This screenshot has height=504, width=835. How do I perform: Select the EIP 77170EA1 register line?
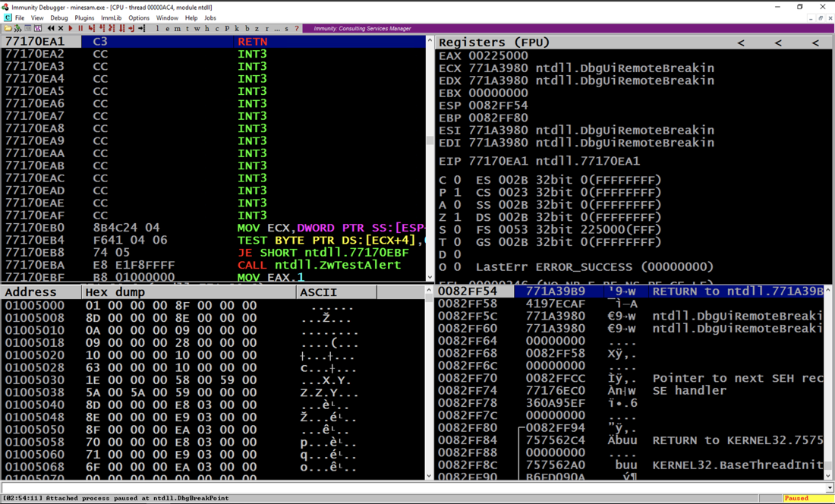(x=539, y=161)
